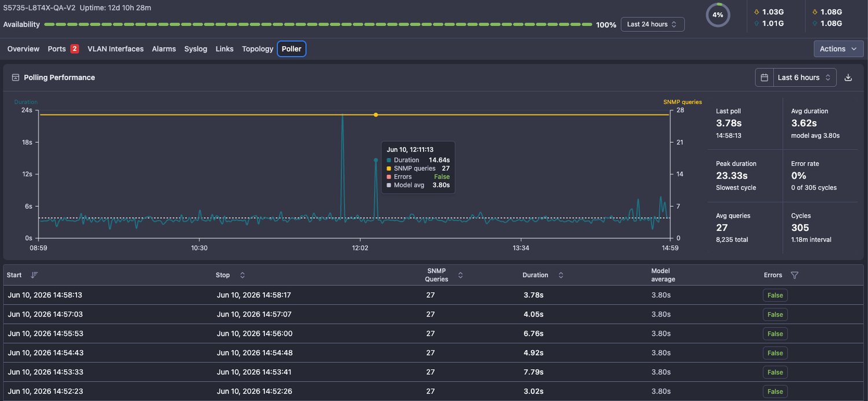Switch to the Topology tab

[258, 49]
